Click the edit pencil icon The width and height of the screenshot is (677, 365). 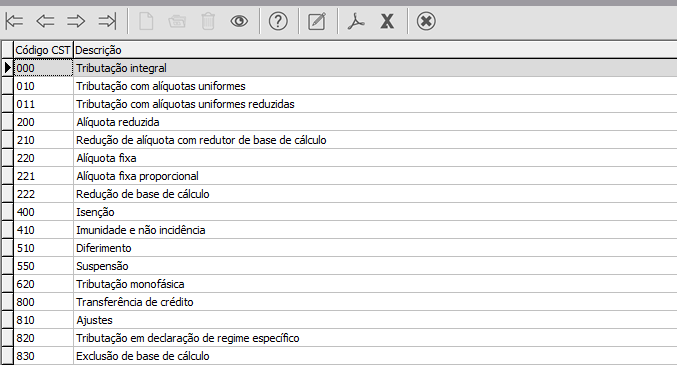tap(317, 21)
